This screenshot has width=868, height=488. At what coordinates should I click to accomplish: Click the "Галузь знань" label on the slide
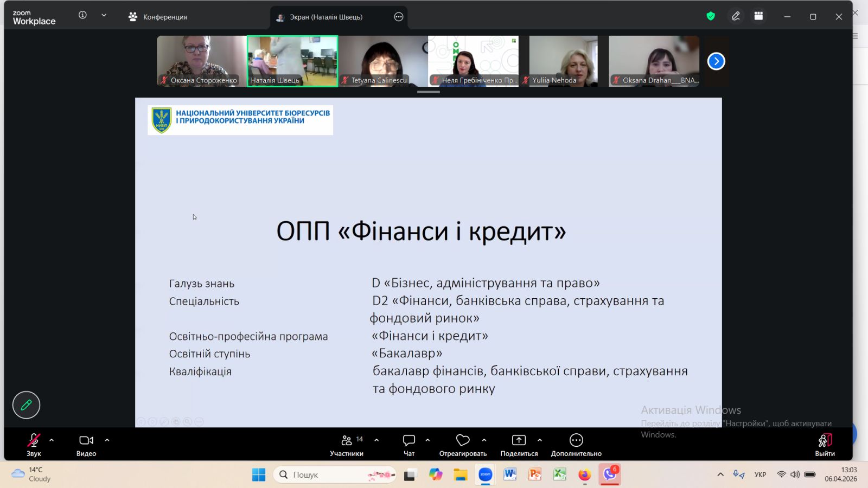pyautogui.click(x=202, y=284)
